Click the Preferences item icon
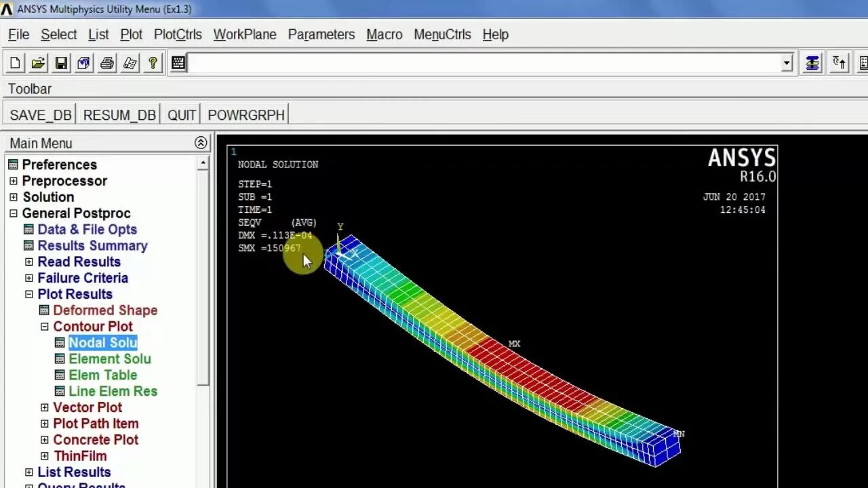868x488 pixels. click(13, 165)
